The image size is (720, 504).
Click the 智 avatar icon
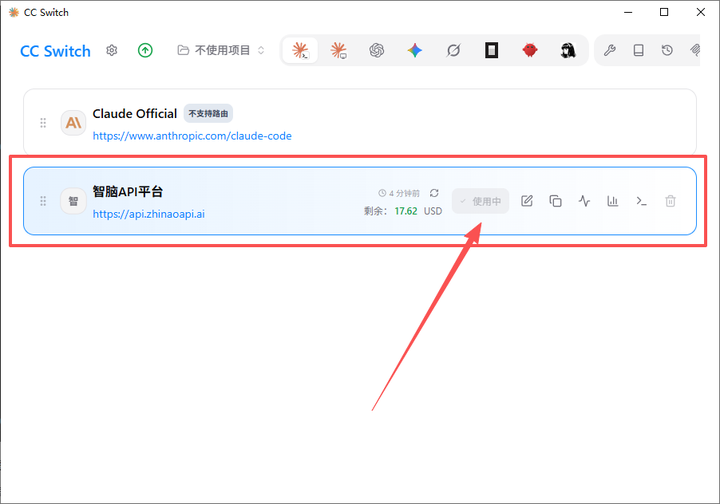(x=73, y=201)
